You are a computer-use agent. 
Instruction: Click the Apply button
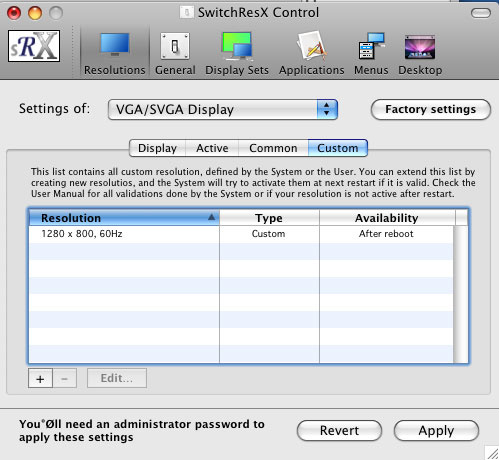coord(436,430)
